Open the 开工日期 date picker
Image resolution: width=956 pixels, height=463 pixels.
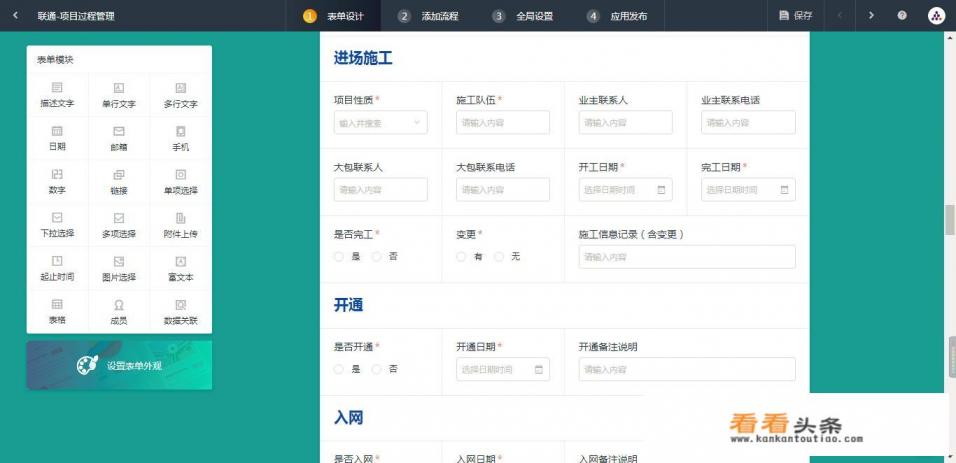pos(625,190)
